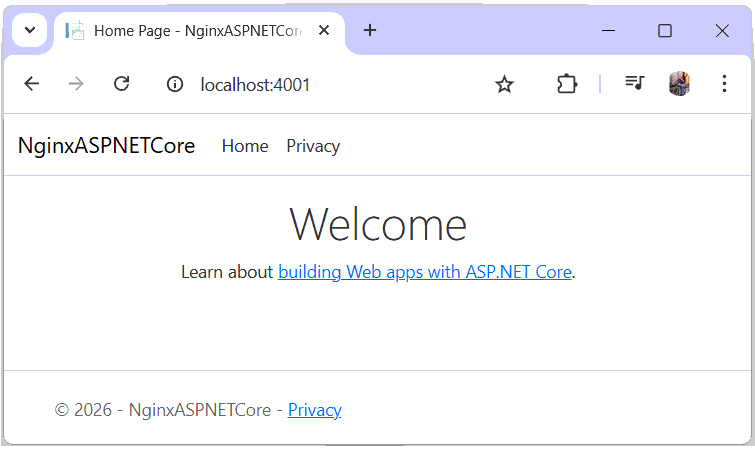755x450 pixels.
Task: Open Privacy in the top navbar
Action: pyautogui.click(x=313, y=146)
